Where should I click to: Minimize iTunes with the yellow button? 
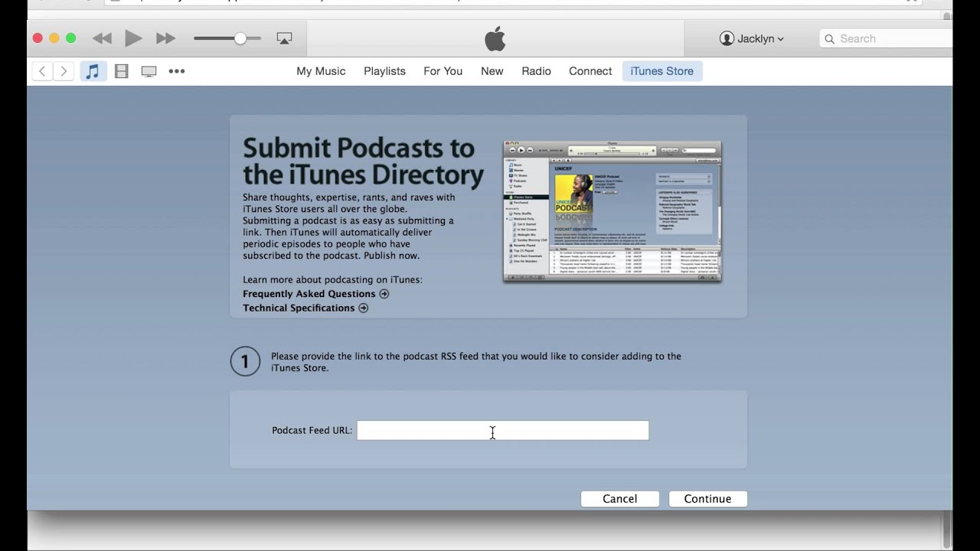pyautogui.click(x=54, y=38)
